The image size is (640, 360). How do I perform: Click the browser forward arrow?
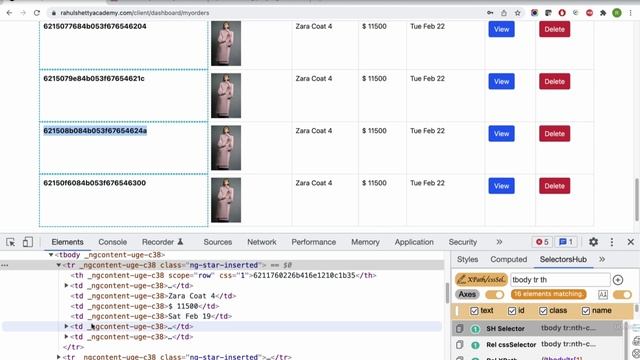[23, 13]
